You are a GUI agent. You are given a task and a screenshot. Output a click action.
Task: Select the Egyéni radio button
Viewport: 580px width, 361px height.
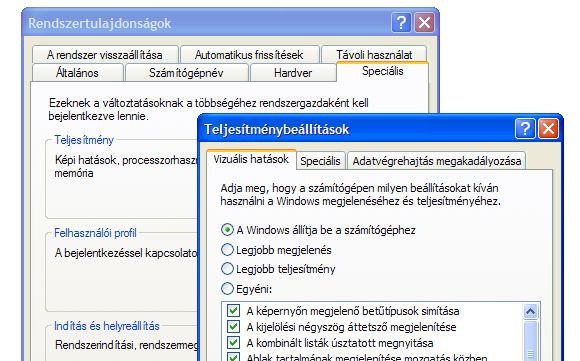coord(246,289)
